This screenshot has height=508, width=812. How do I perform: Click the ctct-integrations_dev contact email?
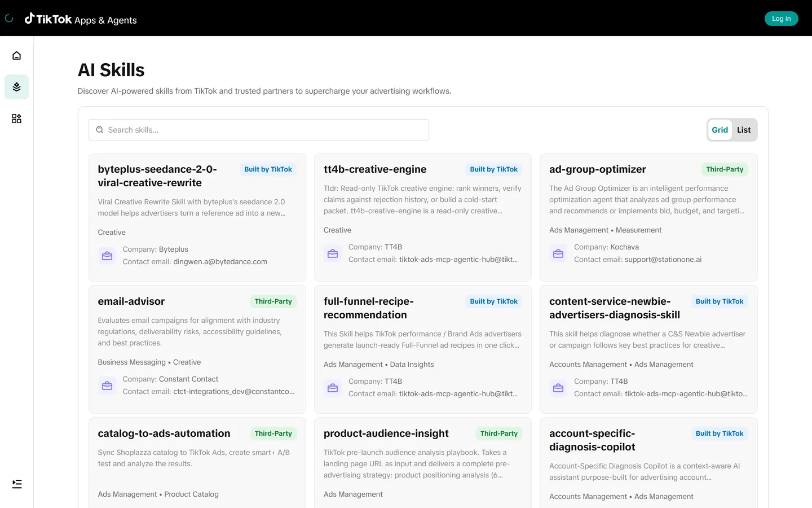tap(234, 392)
